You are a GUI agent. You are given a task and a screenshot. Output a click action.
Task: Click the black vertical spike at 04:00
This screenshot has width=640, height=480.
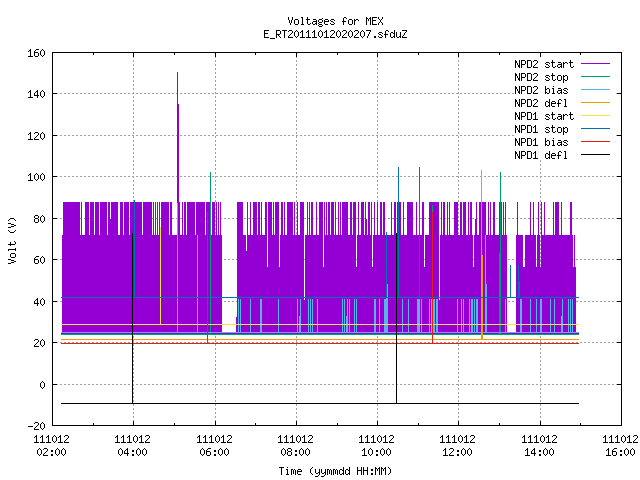(132, 318)
